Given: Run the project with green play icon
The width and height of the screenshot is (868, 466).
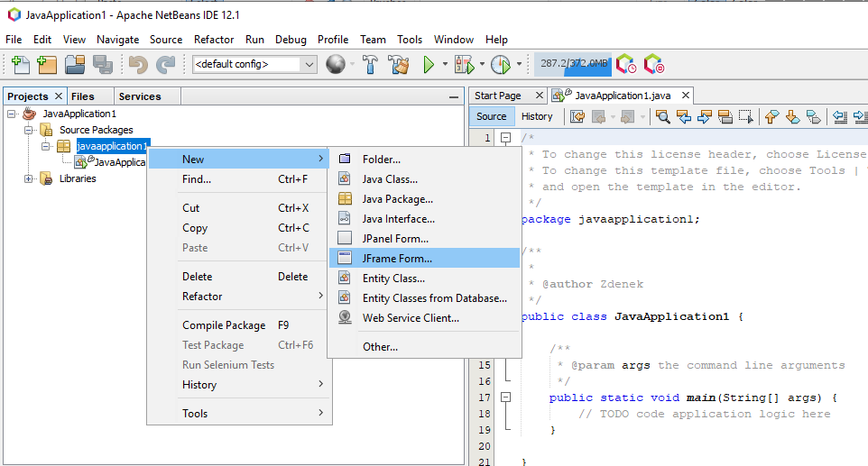Looking at the screenshot, I should coord(429,64).
